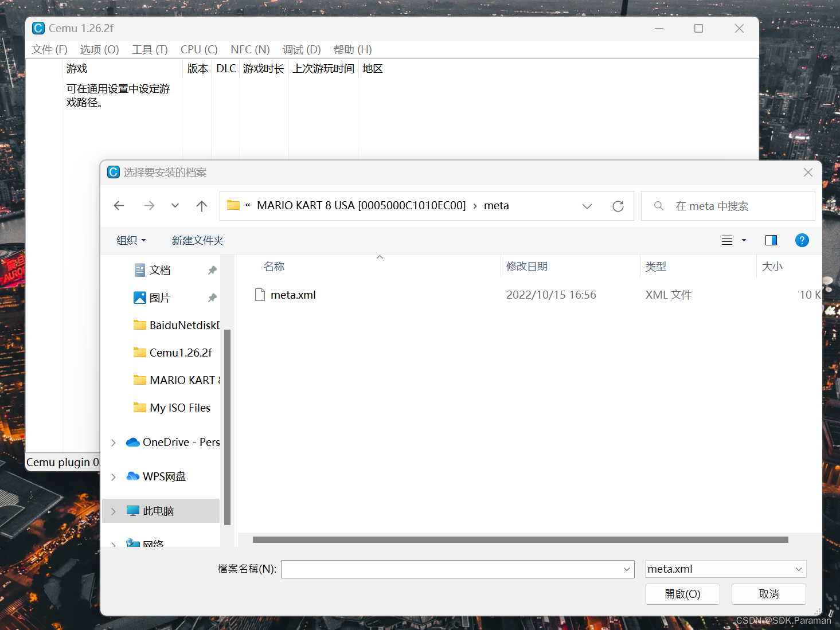Image resolution: width=840 pixels, height=630 pixels.
Task: Click the search box for meta folder
Action: [728, 206]
